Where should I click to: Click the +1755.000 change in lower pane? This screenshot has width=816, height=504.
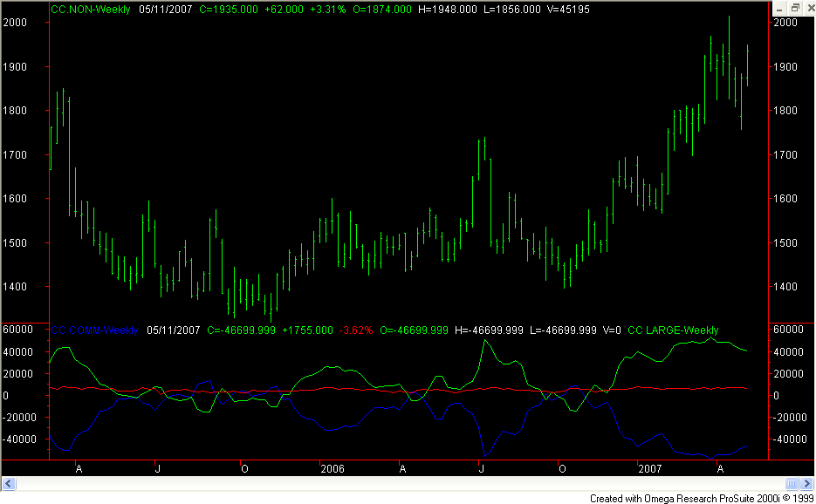click(307, 330)
